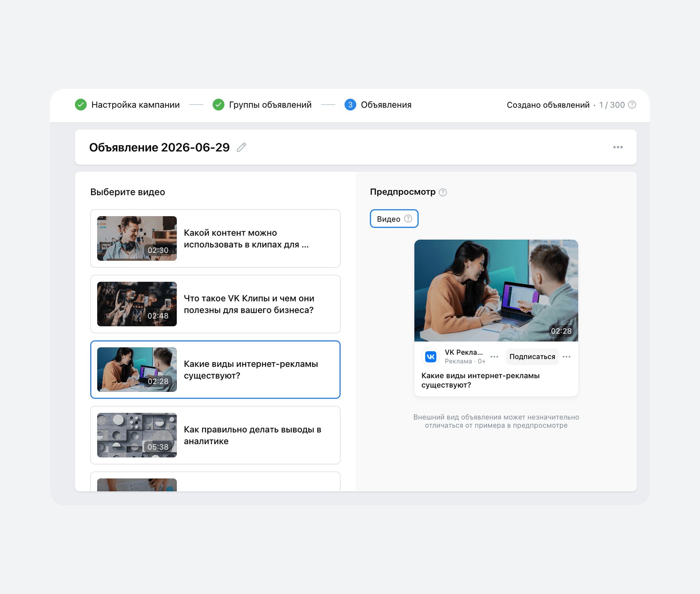Click the Реклама · 0+ label
Image resolution: width=700 pixels, height=594 pixels.
[465, 361]
